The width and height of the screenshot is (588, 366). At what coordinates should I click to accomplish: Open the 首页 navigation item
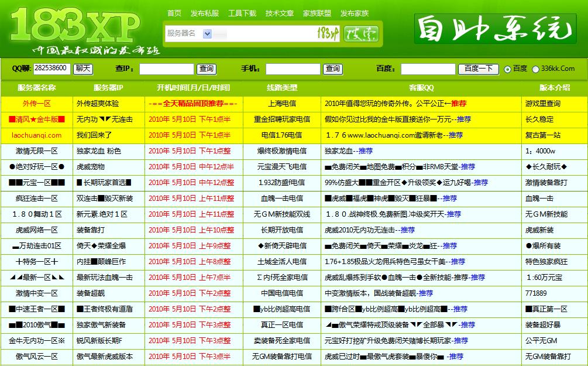pos(175,13)
